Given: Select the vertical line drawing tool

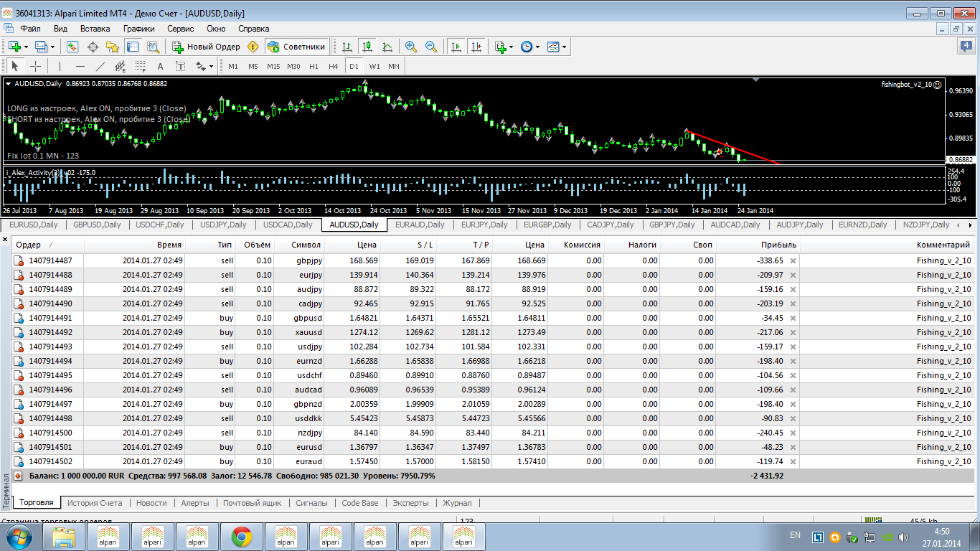Looking at the screenshot, I should (60, 66).
